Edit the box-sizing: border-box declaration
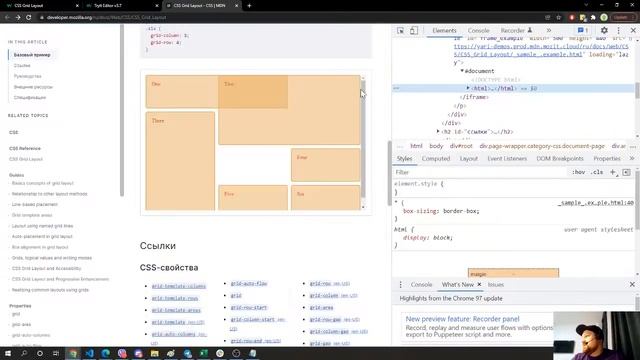 [x=441, y=211]
